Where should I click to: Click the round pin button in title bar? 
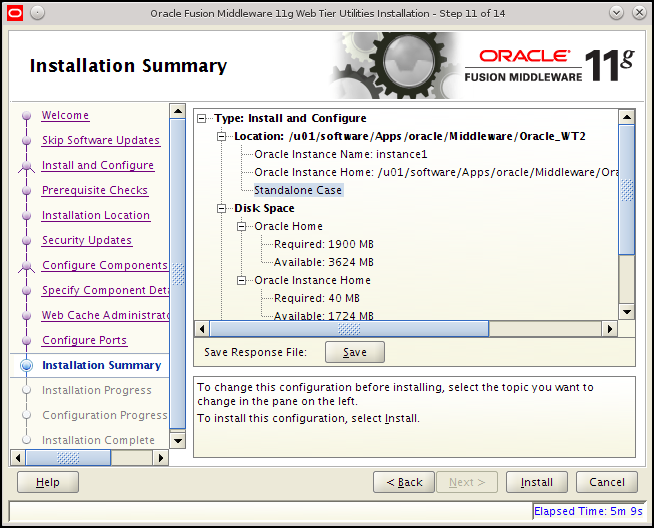click(38, 13)
